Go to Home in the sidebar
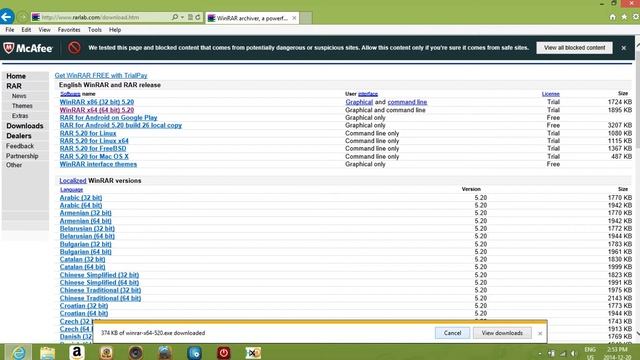 (16, 76)
